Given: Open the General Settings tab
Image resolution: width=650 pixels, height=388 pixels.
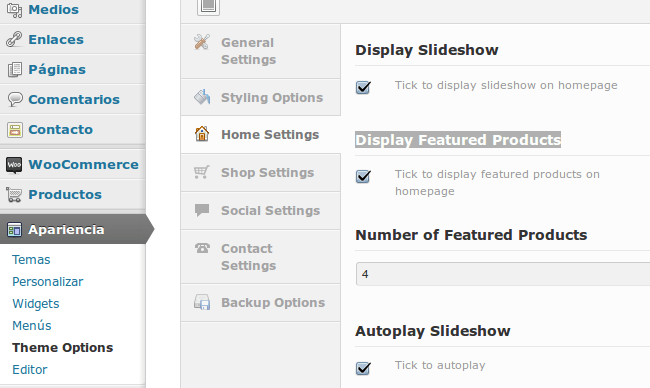Looking at the screenshot, I should pos(261,51).
